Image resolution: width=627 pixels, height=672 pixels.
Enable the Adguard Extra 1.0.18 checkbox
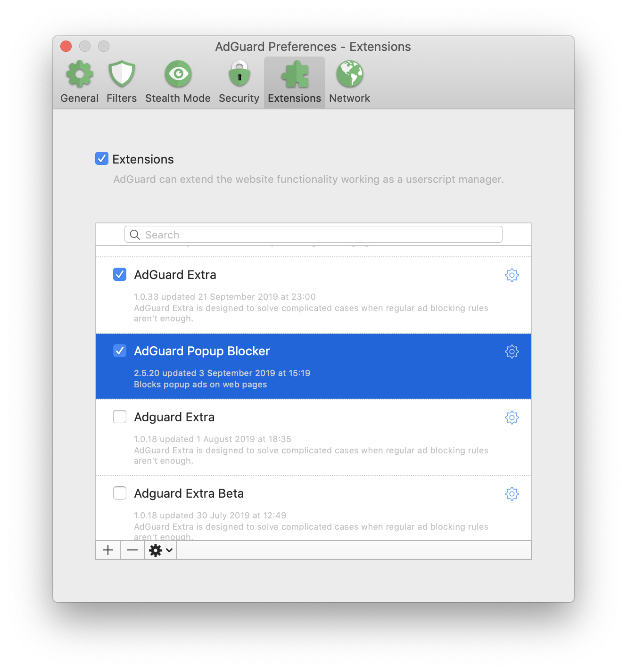tap(120, 417)
